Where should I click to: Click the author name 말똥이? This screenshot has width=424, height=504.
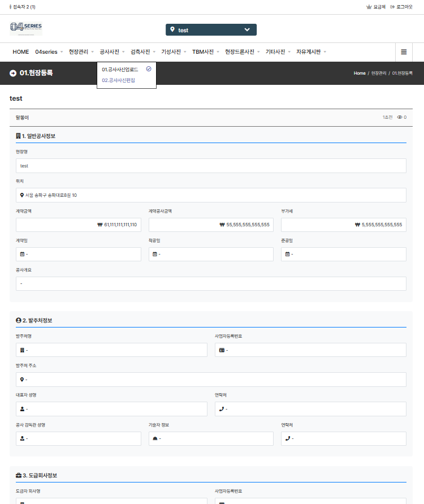coord(22,118)
